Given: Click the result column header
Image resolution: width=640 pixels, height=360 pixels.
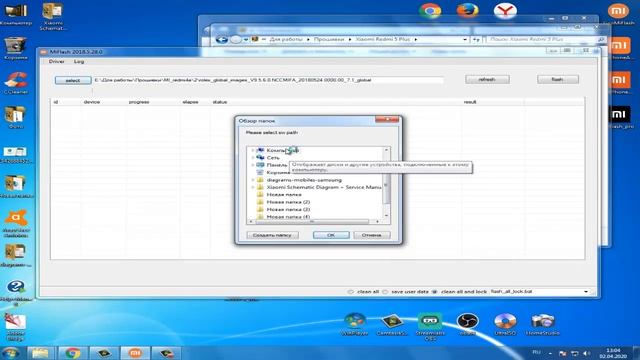Looking at the screenshot, I should click(470, 102).
